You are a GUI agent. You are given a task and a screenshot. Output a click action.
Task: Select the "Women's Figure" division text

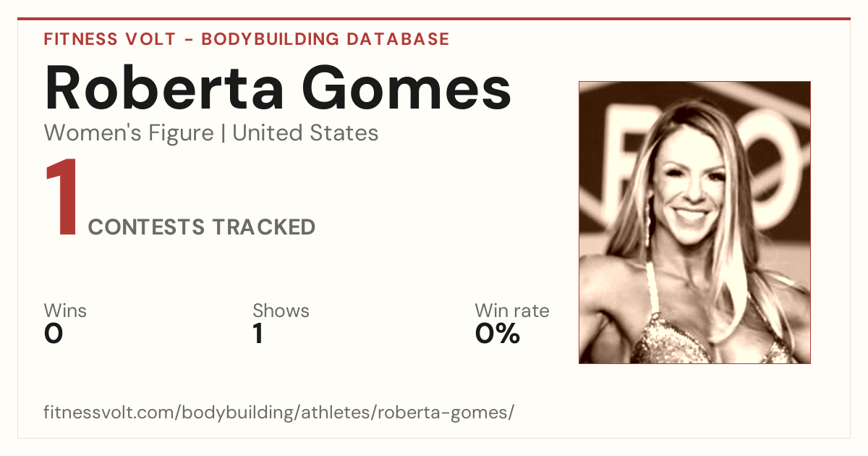coord(129,133)
